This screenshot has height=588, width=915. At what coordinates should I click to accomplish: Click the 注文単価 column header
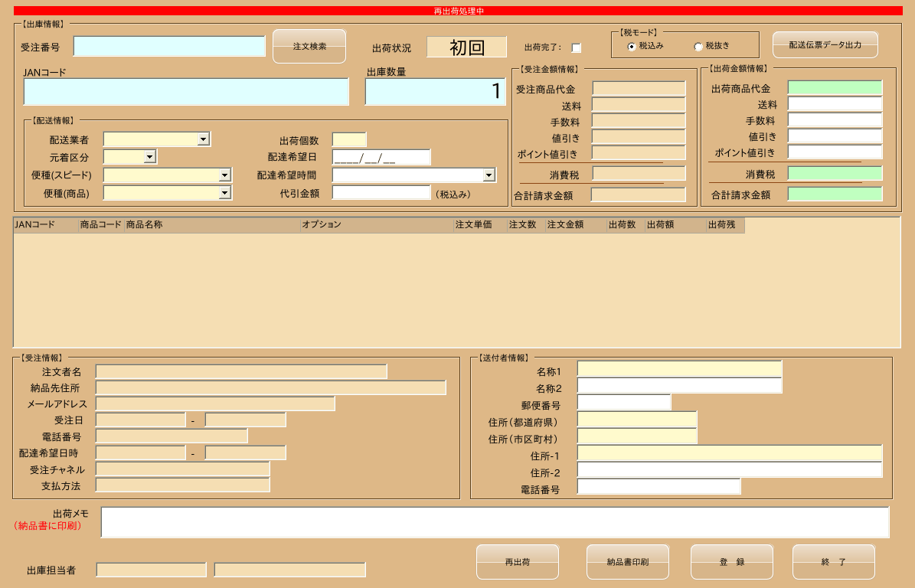pyautogui.click(x=480, y=224)
